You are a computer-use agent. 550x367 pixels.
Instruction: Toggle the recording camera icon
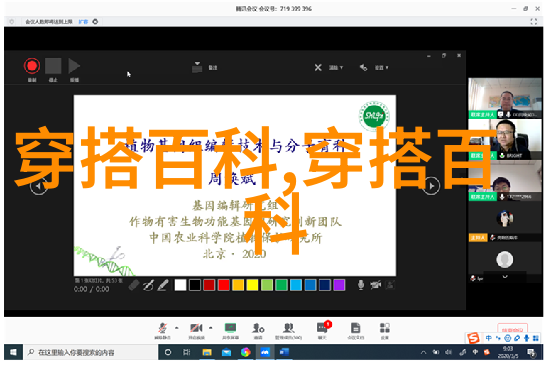(x=376, y=285)
